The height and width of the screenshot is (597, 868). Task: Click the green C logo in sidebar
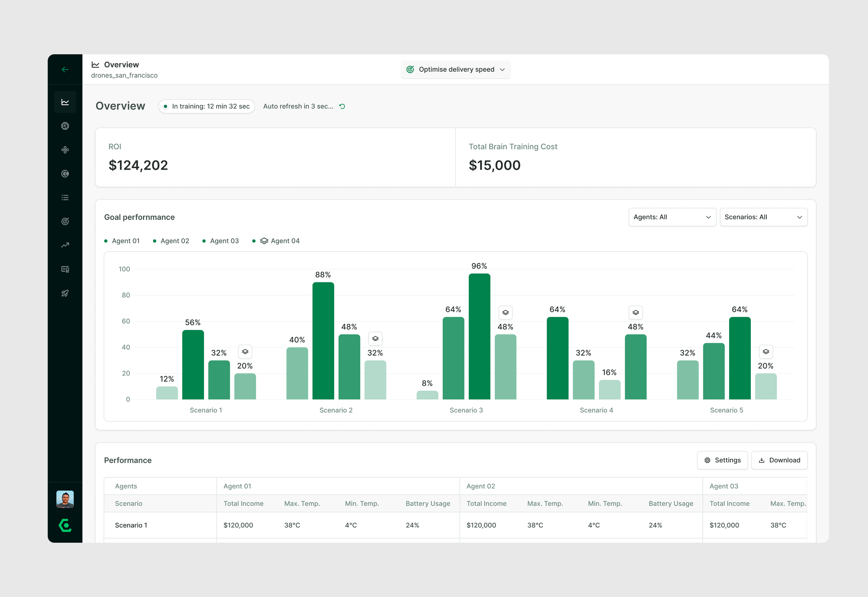(65, 526)
